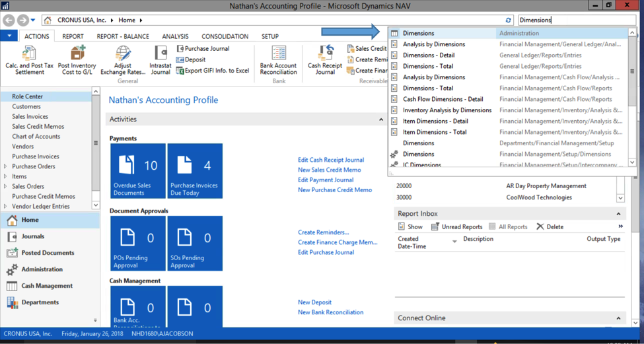Delete report via Report Inbox Delete

pos(550,226)
